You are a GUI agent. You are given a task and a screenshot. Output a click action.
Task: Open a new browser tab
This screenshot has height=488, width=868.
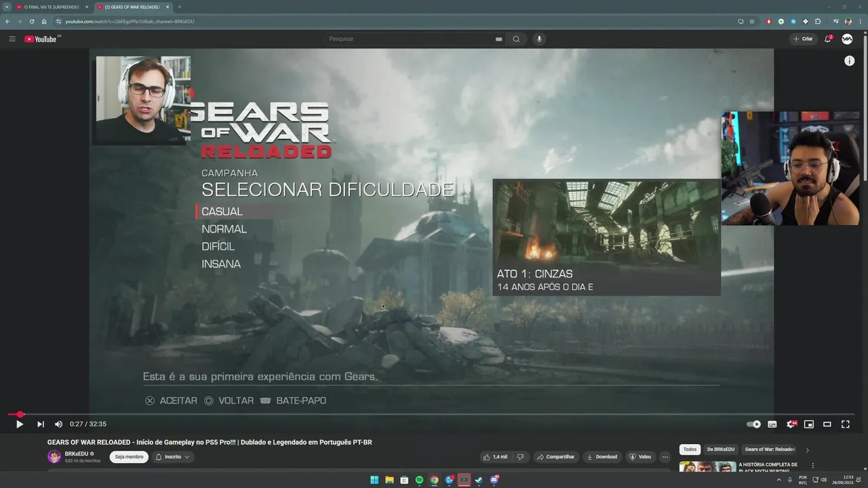point(179,7)
